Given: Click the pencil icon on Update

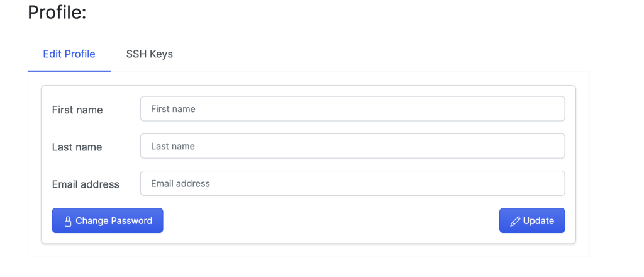Looking at the screenshot, I should tap(515, 221).
